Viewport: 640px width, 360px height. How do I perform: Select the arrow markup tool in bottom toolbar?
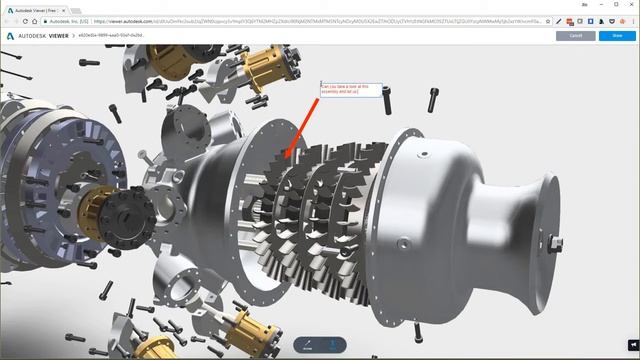(307, 344)
